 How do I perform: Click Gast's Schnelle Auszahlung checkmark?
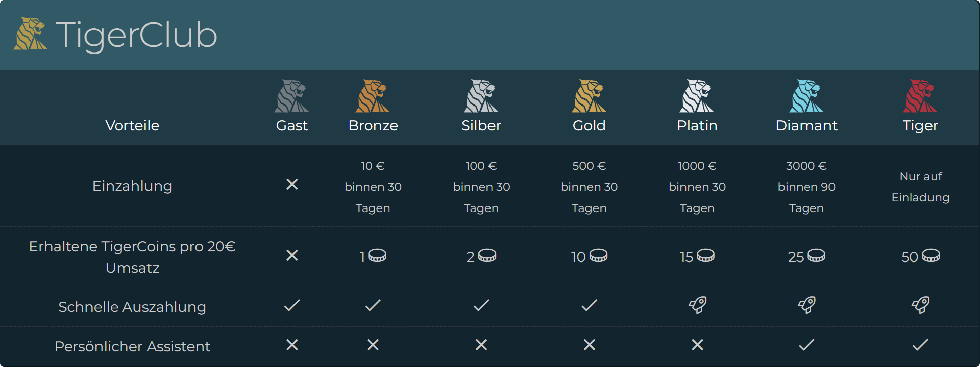tap(292, 305)
